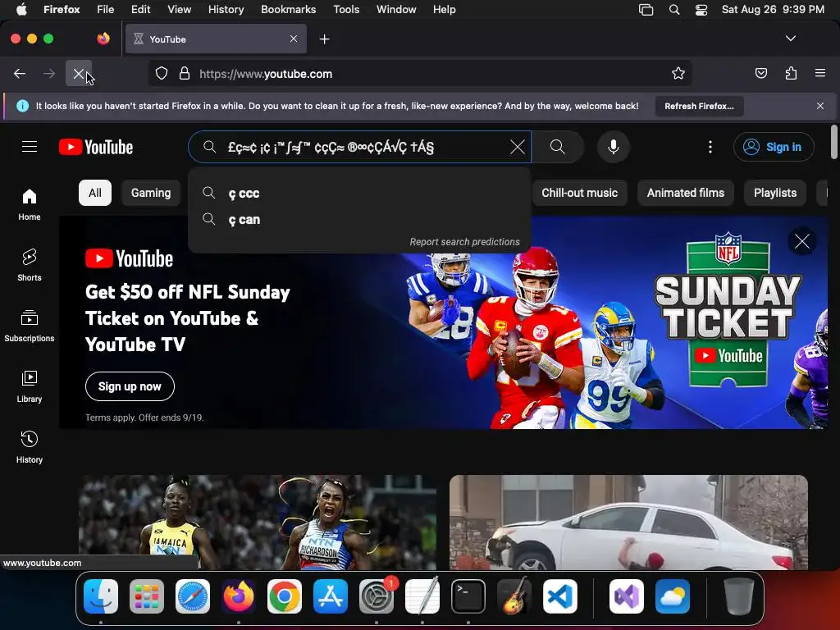840x630 pixels.
Task: Close the YouTube tab
Action: [294, 39]
